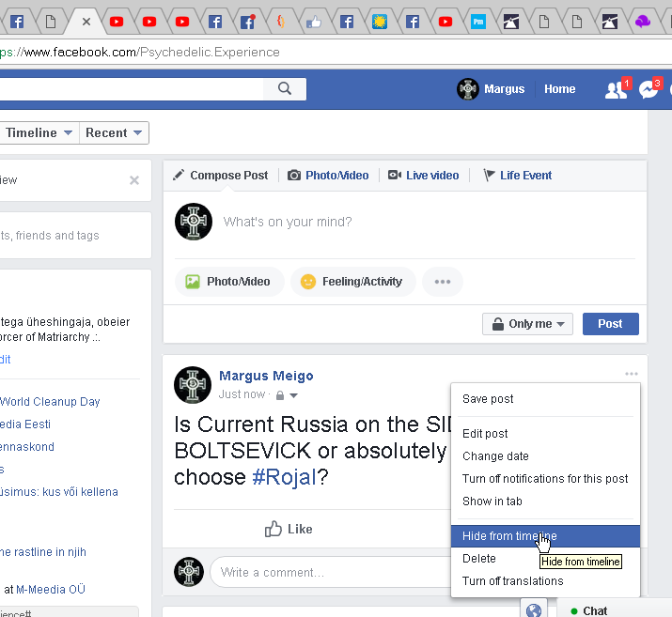Open post options ellipsis menu
The width and height of the screenshot is (672, 617).
pyautogui.click(x=632, y=374)
